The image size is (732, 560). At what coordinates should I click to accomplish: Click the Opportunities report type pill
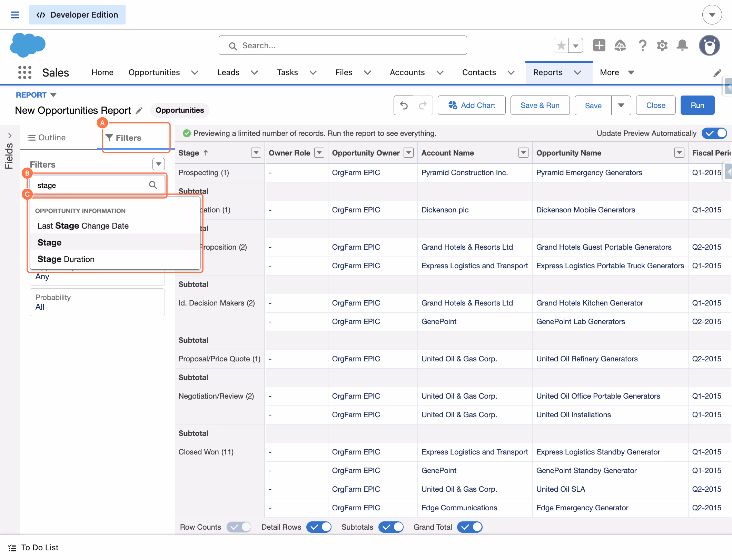(180, 110)
